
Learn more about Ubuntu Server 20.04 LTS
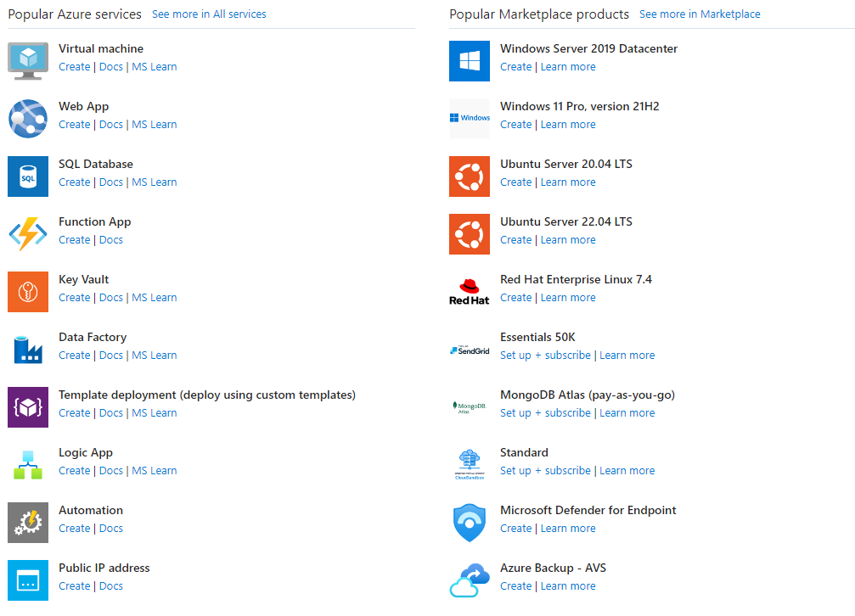click(x=568, y=182)
